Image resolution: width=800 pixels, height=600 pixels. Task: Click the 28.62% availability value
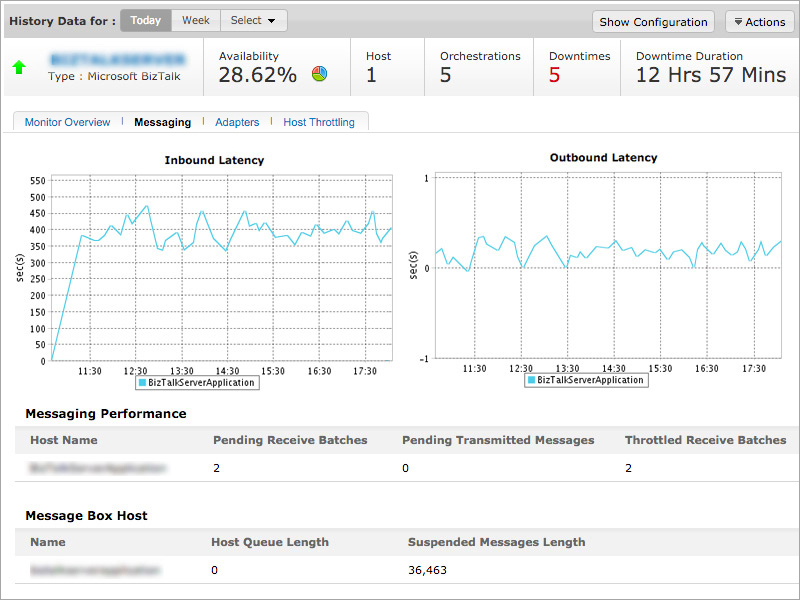[258, 75]
